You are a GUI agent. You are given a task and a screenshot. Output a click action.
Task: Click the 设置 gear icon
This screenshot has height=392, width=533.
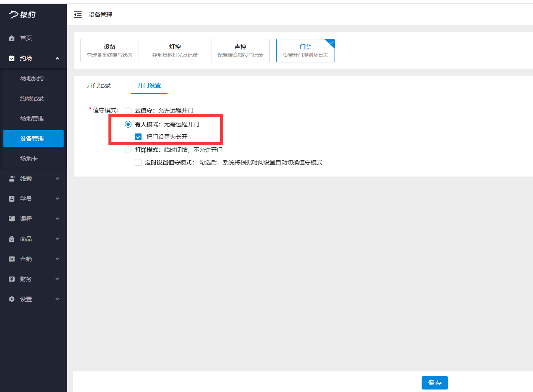tap(11, 299)
